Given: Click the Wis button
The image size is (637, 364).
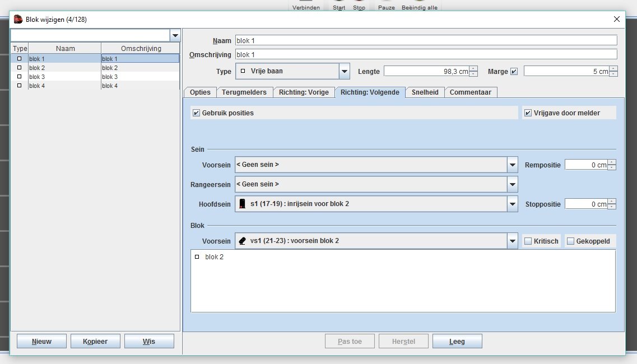Looking at the screenshot, I should [149, 341].
